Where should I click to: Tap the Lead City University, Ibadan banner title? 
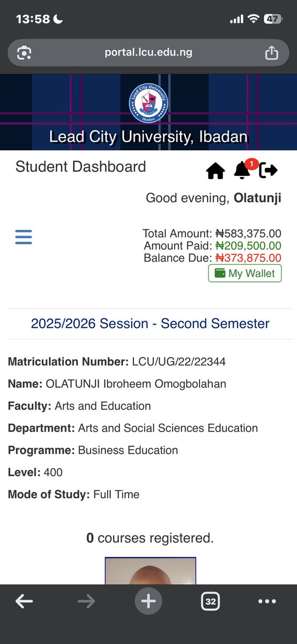point(148,136)
